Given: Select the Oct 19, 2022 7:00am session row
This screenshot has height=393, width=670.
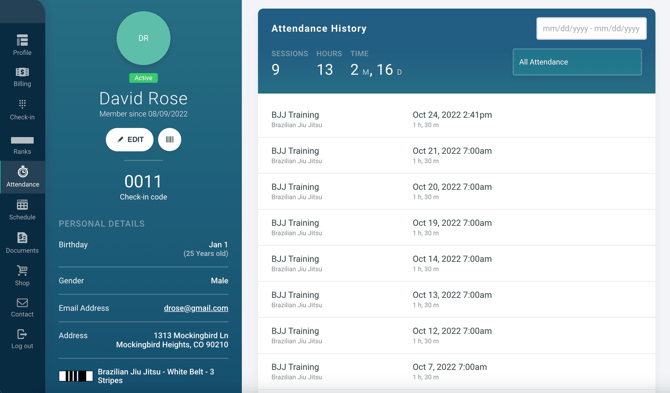Looking at the screenshot, I should pyautogui.click(x=456, y=227).
